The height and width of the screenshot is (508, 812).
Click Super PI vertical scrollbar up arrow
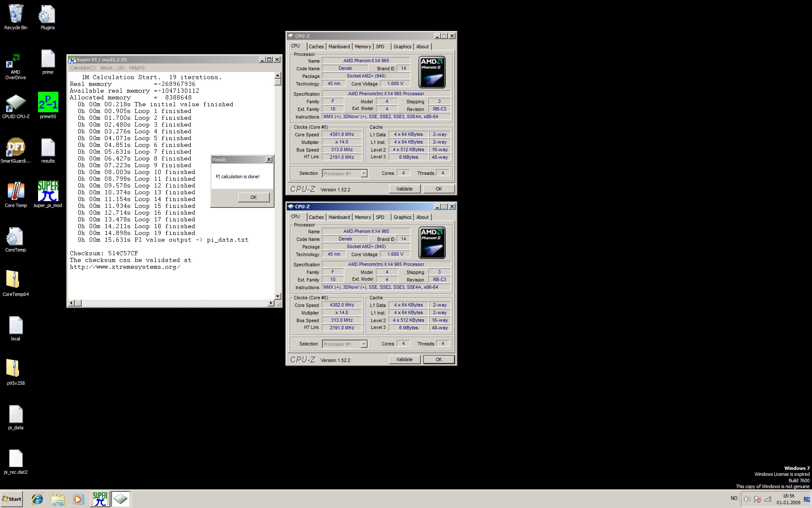tap(278, 76)
